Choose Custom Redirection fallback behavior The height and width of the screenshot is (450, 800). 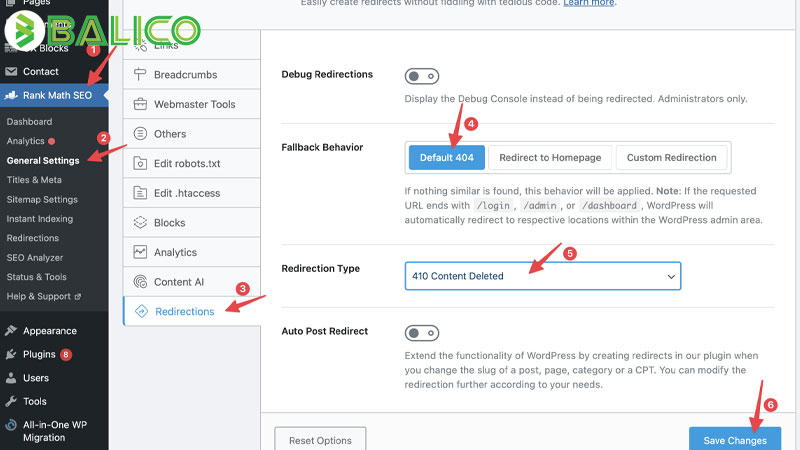point(671,158)
